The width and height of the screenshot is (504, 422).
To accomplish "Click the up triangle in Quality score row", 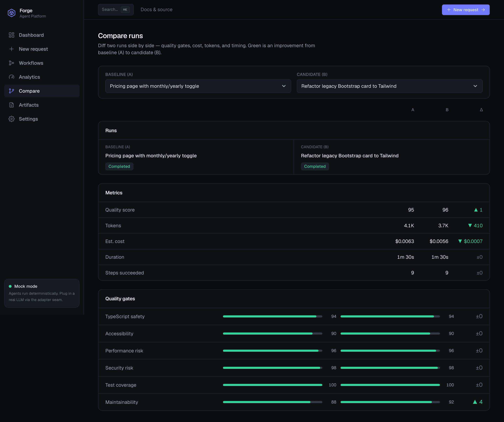I will click(x=476, y=210).
